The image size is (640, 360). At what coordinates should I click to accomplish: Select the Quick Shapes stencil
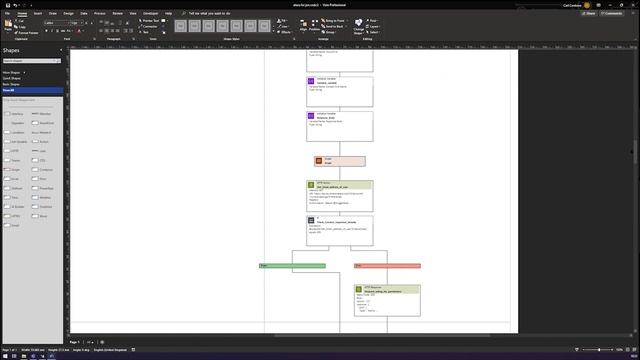point(12,78)
